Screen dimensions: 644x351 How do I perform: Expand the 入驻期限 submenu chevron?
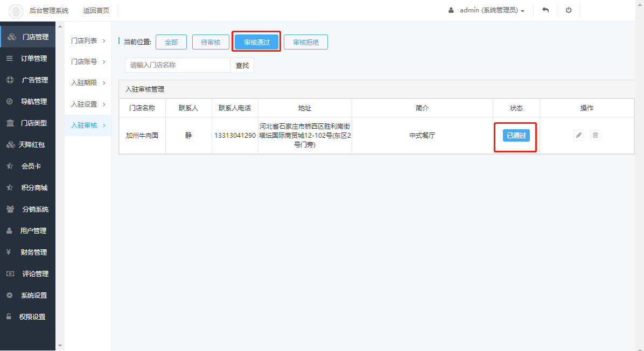coord(104,83)
